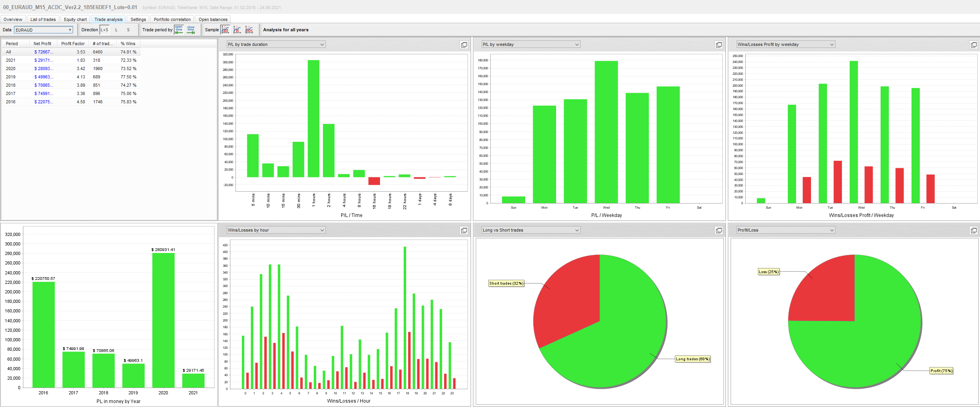Select the in-sample (IS) icon

[x=237, y=30]
